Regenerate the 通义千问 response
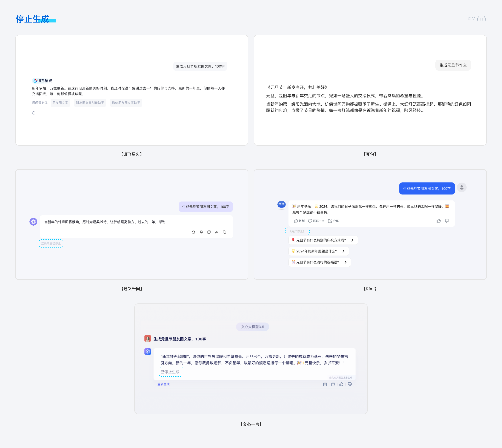This screenshot has width=502, height=448. 225,232
